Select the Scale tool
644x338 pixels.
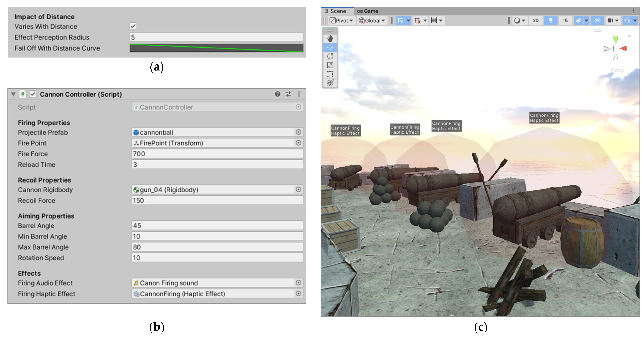click(x=330, y=65)
